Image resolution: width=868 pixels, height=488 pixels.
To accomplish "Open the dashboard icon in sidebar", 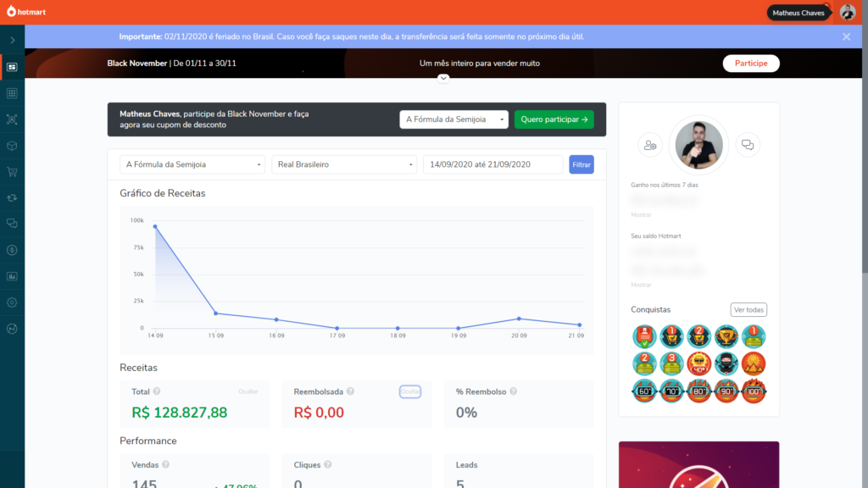I will click(12, 67).
